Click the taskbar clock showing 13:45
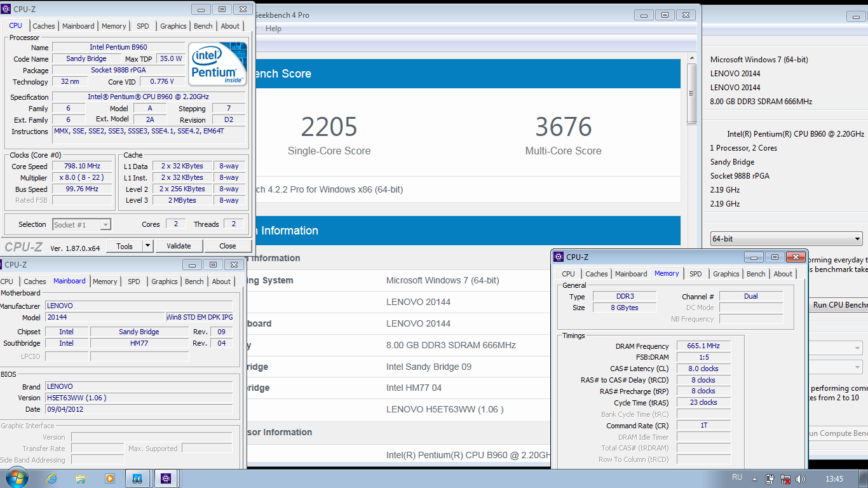 point(834,478)
